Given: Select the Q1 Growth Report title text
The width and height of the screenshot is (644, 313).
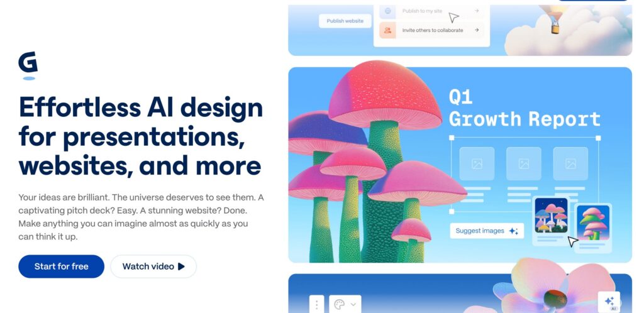Looking at the screenshot, I should [525, 109].
